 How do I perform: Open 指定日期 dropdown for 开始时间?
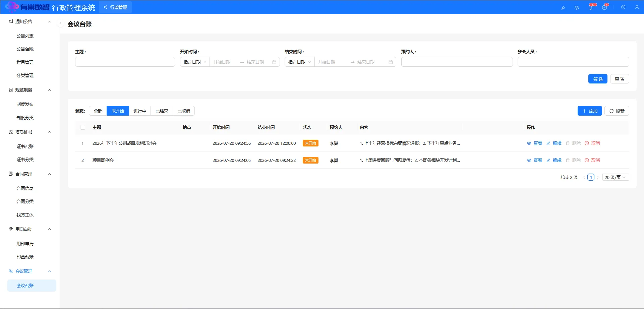[195, 62]
